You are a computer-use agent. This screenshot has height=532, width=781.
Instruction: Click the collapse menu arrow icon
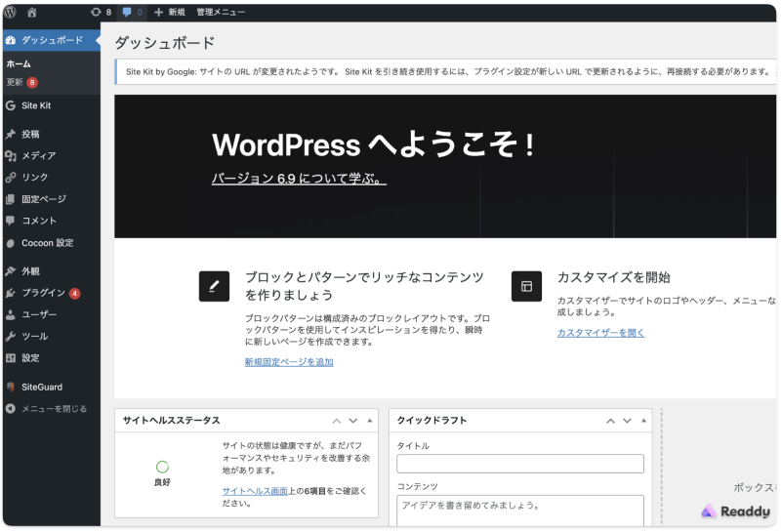(11, 409)
